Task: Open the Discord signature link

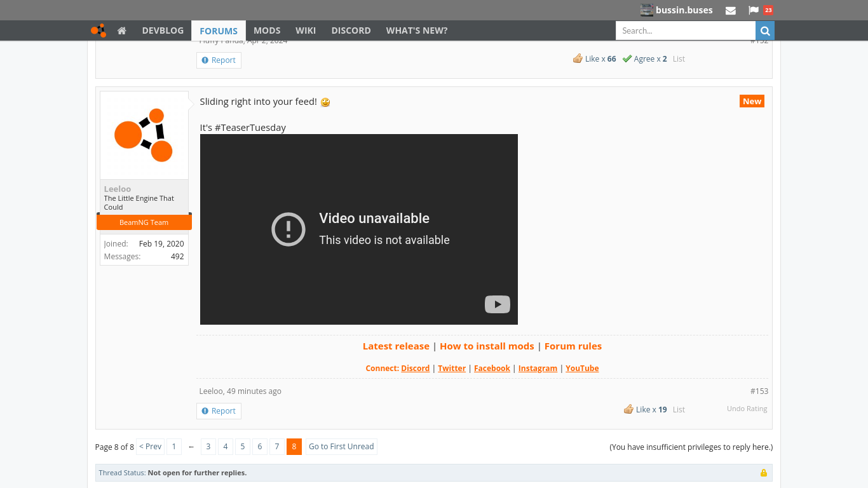Action: [416, 369]
